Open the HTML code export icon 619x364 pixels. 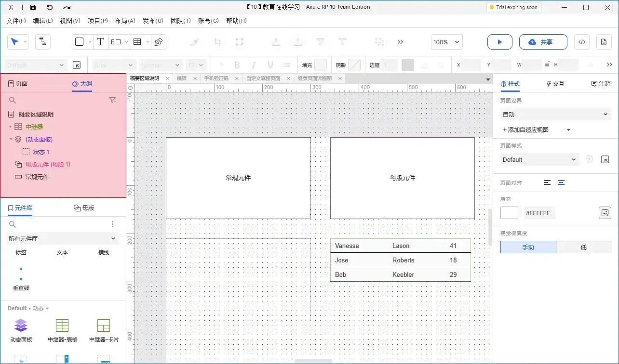pos(581,42)
